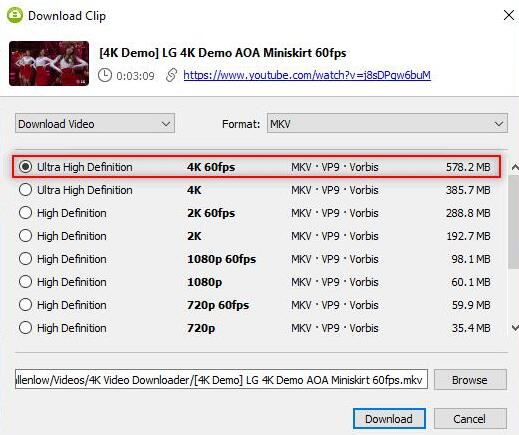
Task: Click the save path input field
Action: pos(221,379)
